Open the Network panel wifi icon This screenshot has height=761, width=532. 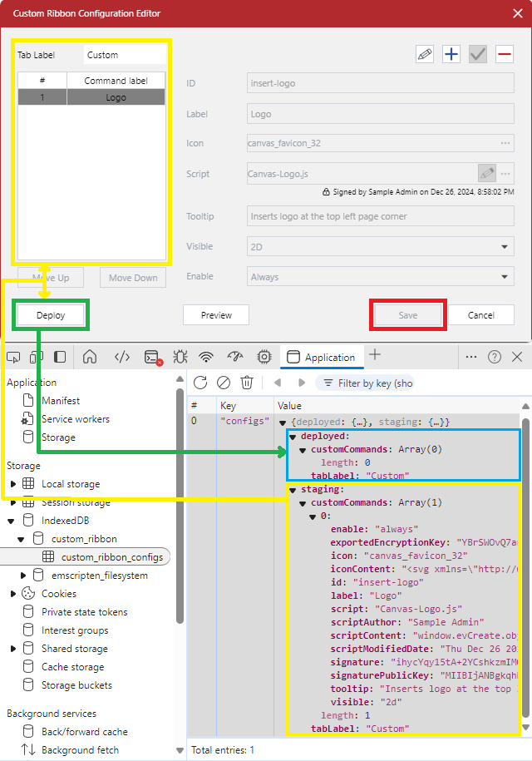[x=206, y=358]
